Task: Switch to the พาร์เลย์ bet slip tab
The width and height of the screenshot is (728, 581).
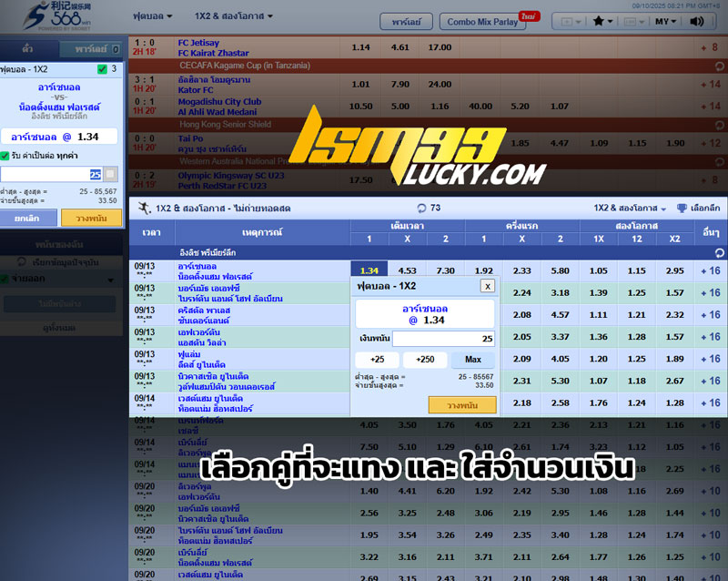Action: 92,49
